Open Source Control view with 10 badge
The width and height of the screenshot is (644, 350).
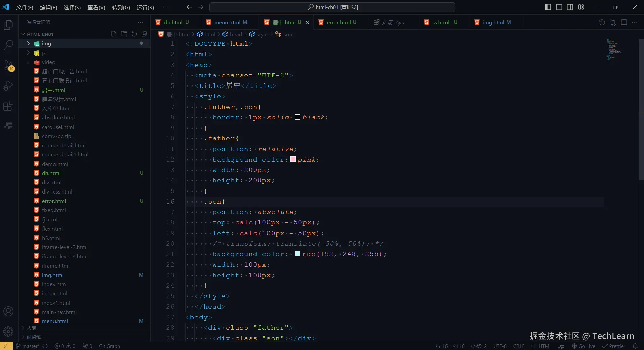[x=8, y=65]
